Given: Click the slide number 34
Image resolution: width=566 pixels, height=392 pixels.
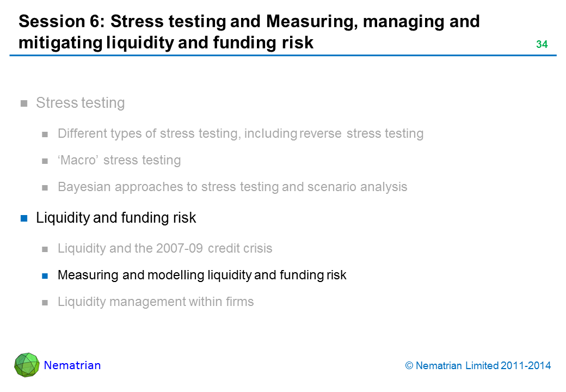Looking at the screenshot, I should tap(542, 45).
